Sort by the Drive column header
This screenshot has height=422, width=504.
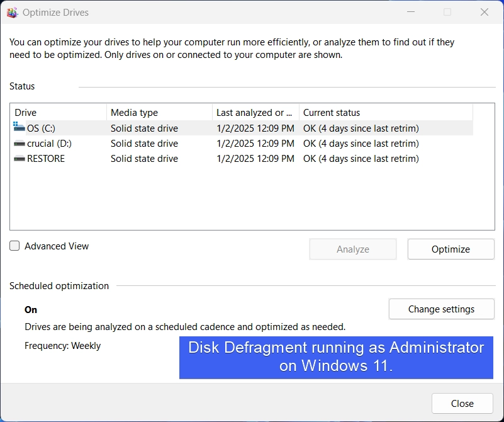click(x=58, y=113)
